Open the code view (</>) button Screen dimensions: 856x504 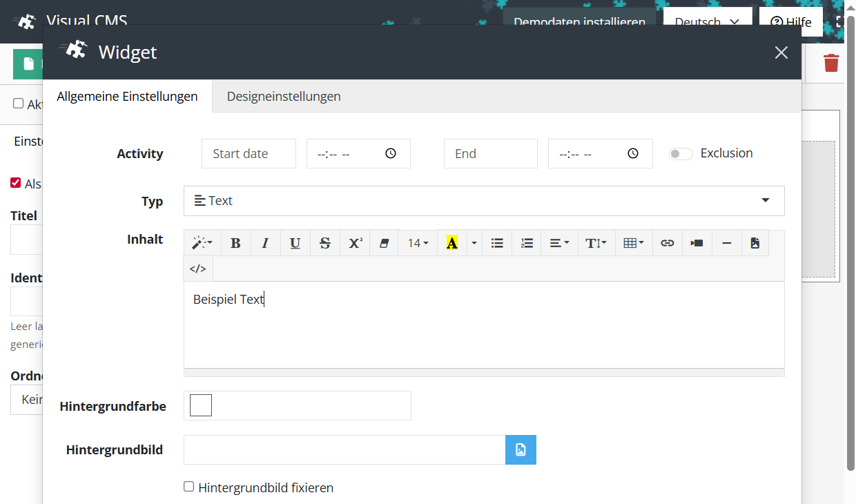(x=198, y=269)
